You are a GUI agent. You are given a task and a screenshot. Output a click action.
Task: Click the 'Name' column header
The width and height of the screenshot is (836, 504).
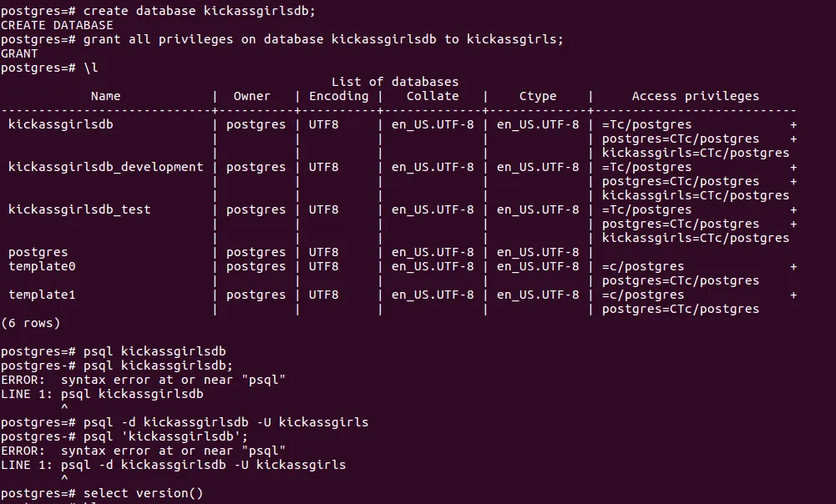(x=105, y=96)
